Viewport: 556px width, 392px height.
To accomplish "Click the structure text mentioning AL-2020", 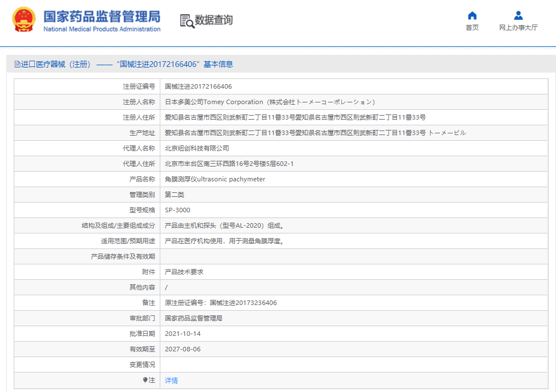I will click(224, 226).
